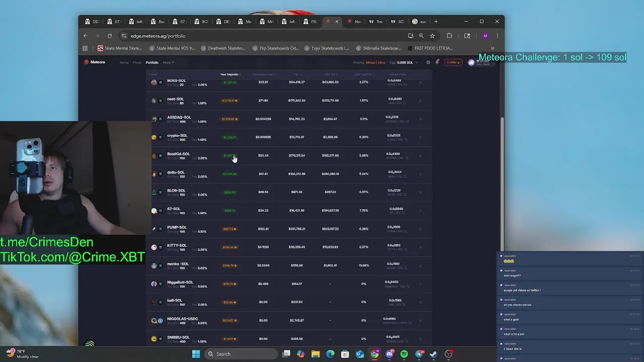Screen dimensions: 644x362
Task: Expand the More menu
Action: click(168, 62)
